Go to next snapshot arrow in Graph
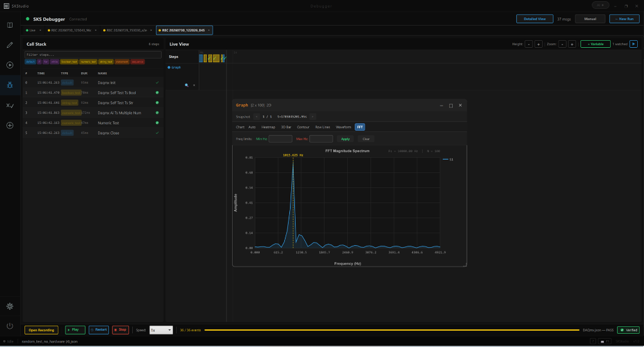 pyautogui.click(x=313, y=117)
